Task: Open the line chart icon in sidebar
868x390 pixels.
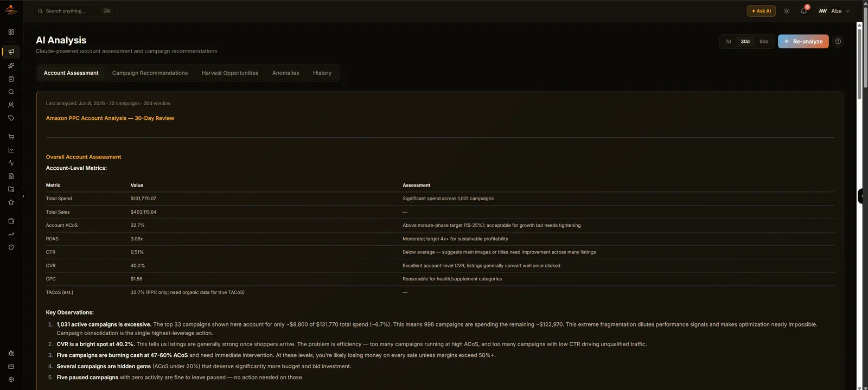Action: click(11, 150)
